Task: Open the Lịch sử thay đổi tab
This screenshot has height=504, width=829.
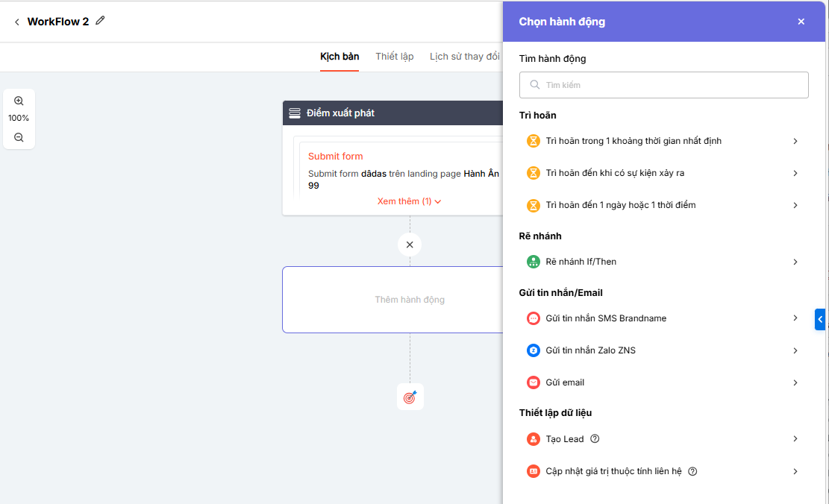Action: tap(464, 57)
